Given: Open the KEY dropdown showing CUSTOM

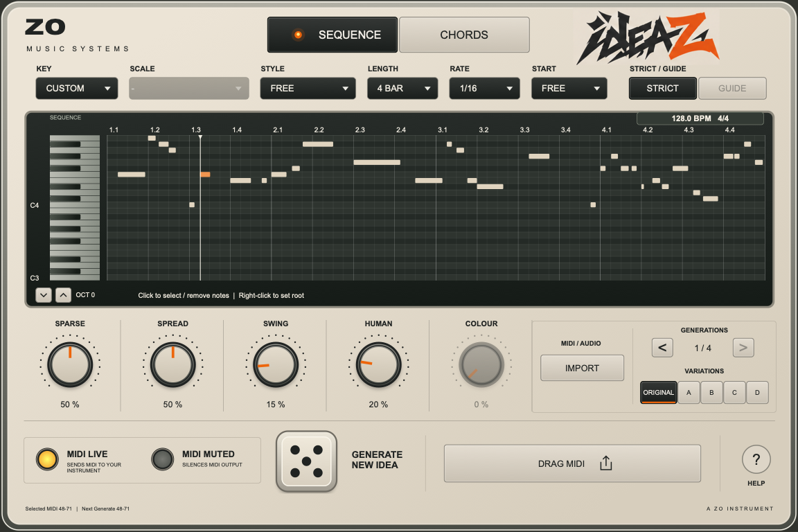Looking at the screenshot, I should coord(77,88).
